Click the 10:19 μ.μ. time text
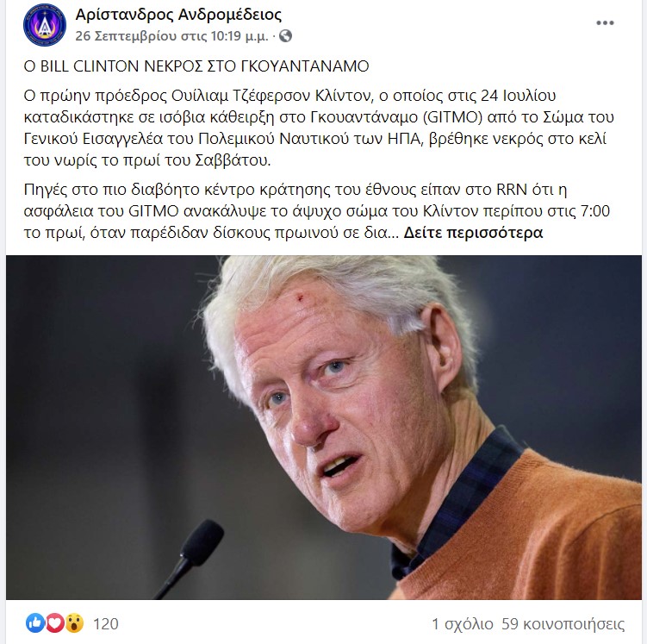Image resolution: width=647 pixels, height=644 pixels. (x=240, y=36)
